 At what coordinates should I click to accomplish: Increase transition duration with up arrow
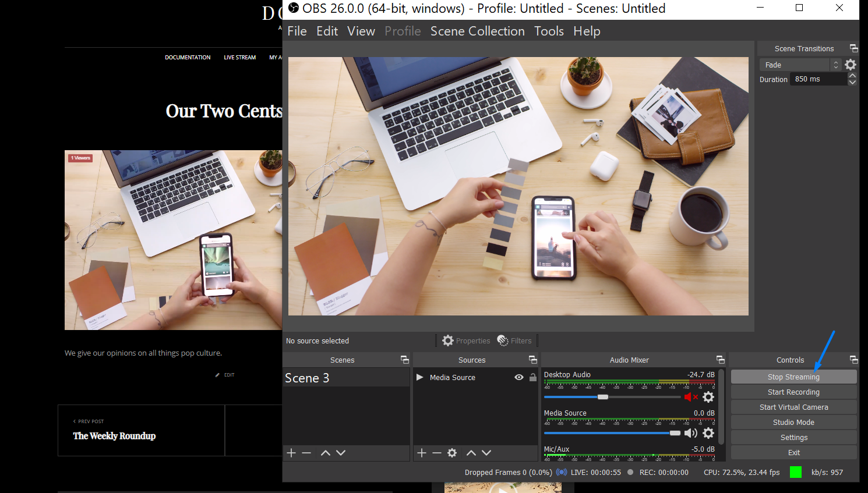(x=852, y=76)
